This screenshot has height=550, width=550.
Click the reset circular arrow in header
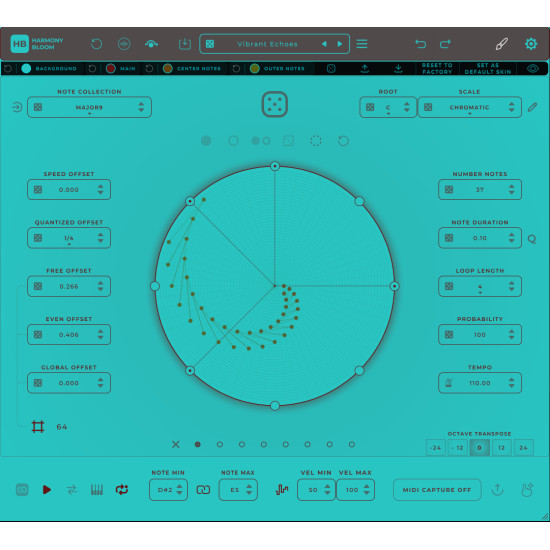96,44
